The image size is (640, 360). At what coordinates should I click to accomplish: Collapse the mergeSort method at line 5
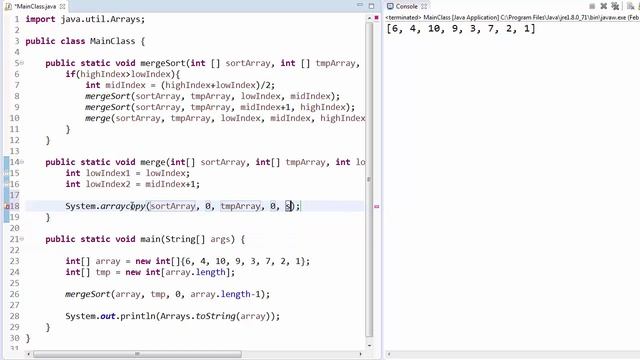click(x=22, y=63)
